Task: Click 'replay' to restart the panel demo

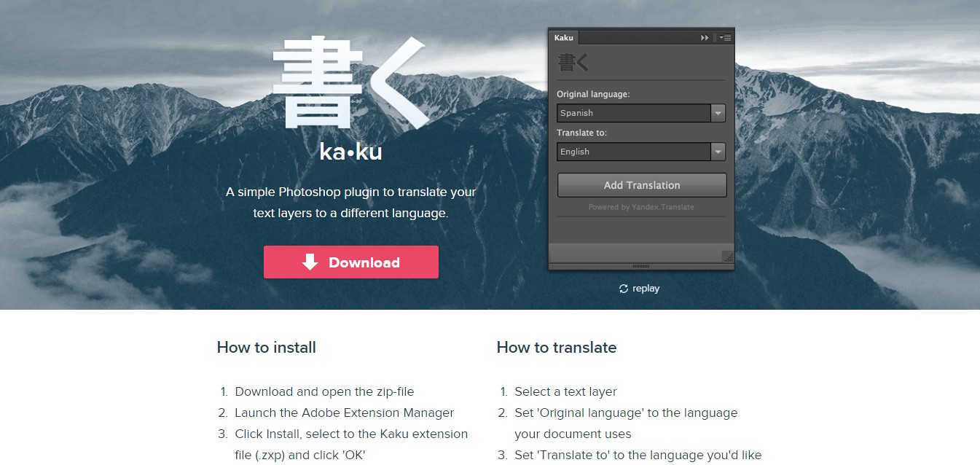Action: [646, 289]
